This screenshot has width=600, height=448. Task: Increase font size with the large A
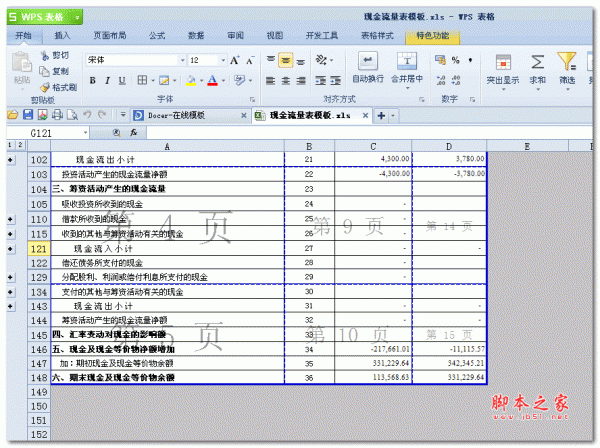tap(235, 60)
